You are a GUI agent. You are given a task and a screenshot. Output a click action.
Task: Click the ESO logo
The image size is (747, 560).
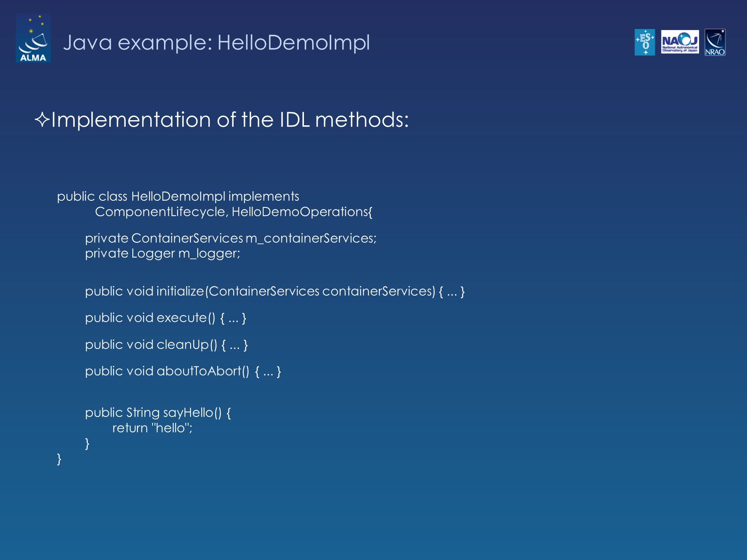[645, 42]
